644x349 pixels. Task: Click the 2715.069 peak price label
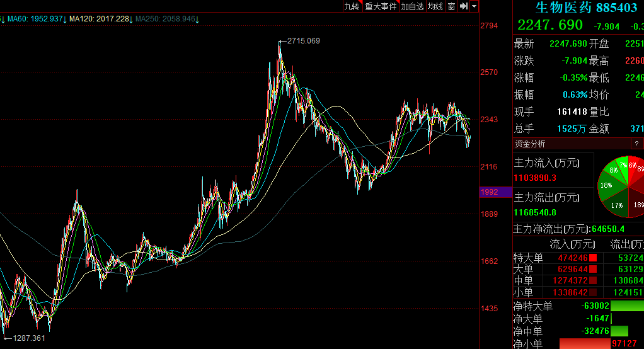coord(304,41)
